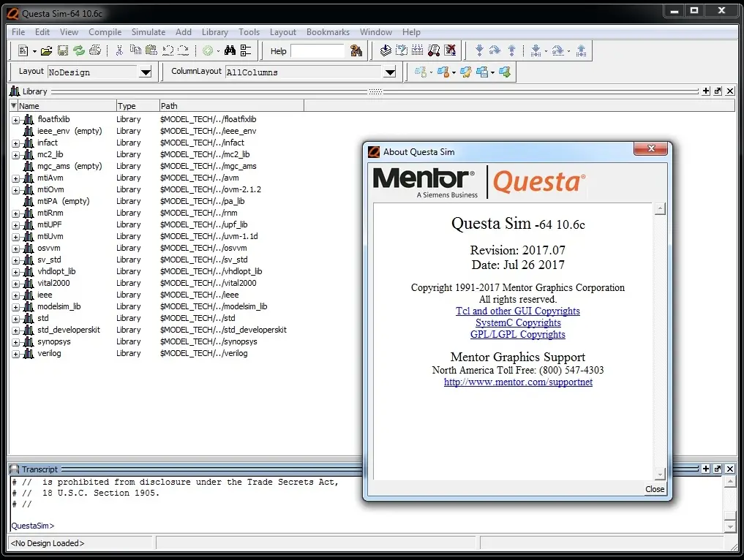This screenshot has width=744, height=560.
Task: Open Tcl and other GUI Copyrights link
Action: click(518, 311)
